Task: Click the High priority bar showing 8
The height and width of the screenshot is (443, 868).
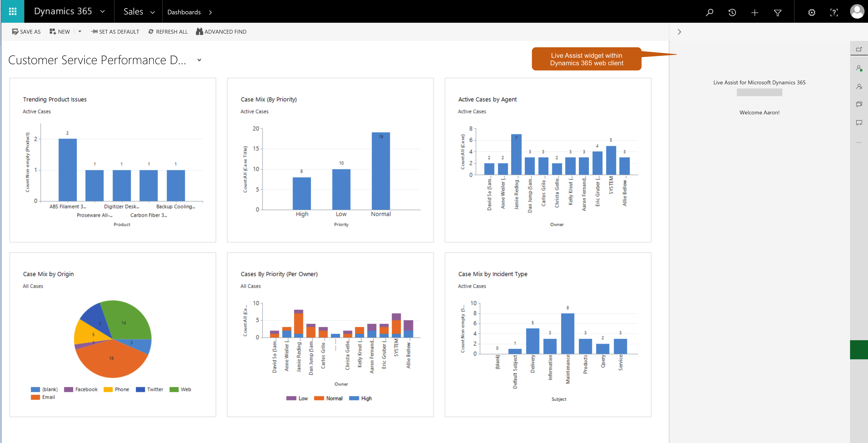Action: [x=302, y=194]
